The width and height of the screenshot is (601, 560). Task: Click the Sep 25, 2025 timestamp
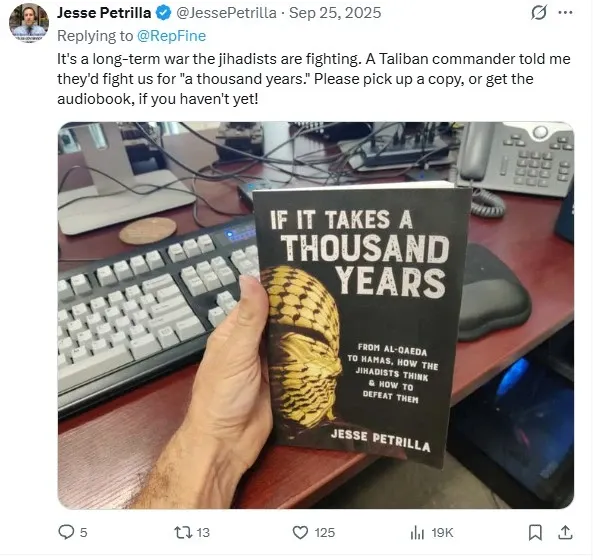click(335, 13)
